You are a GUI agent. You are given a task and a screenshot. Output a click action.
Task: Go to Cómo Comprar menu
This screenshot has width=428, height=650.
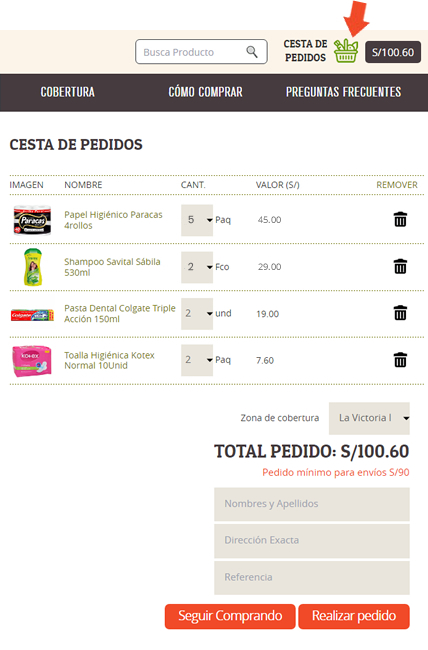[205, 92]
